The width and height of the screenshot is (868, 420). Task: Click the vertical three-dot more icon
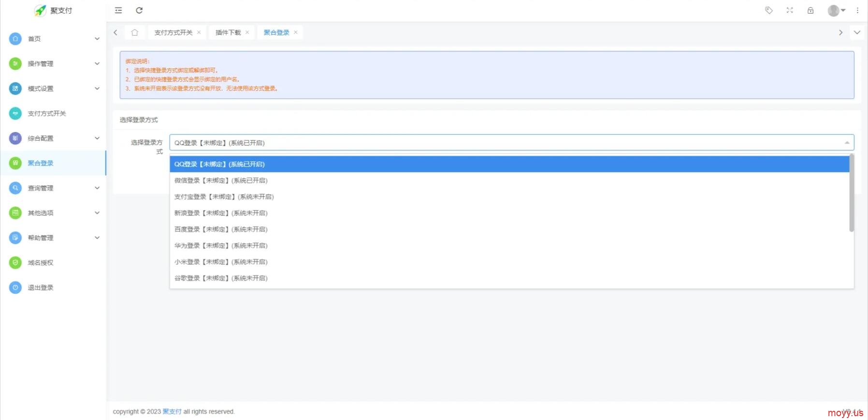858,10
